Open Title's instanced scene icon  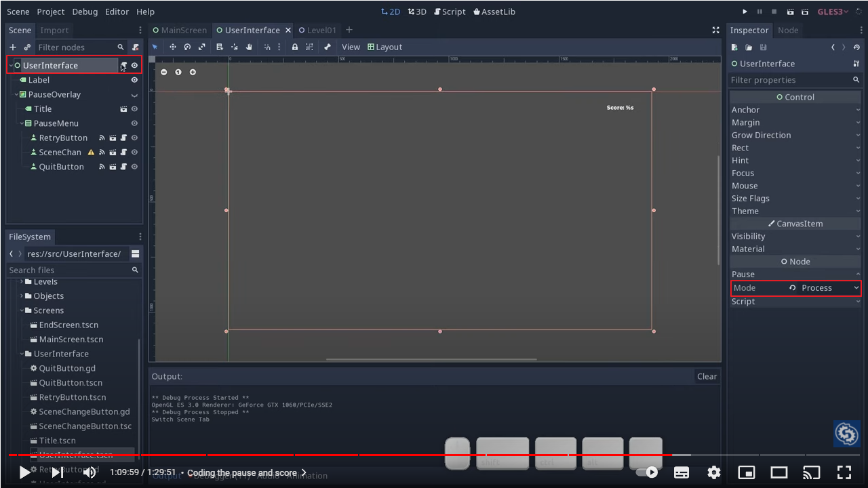click(123, 108)
